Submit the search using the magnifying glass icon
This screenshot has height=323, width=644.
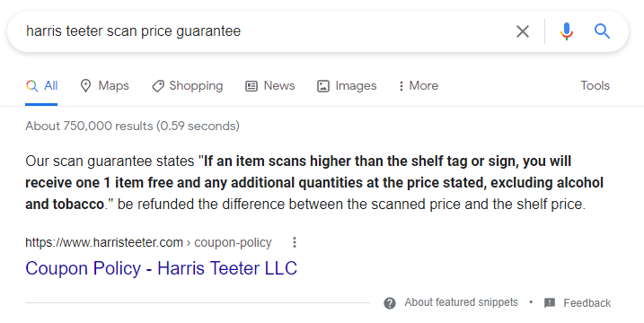(x=602, y=31)
